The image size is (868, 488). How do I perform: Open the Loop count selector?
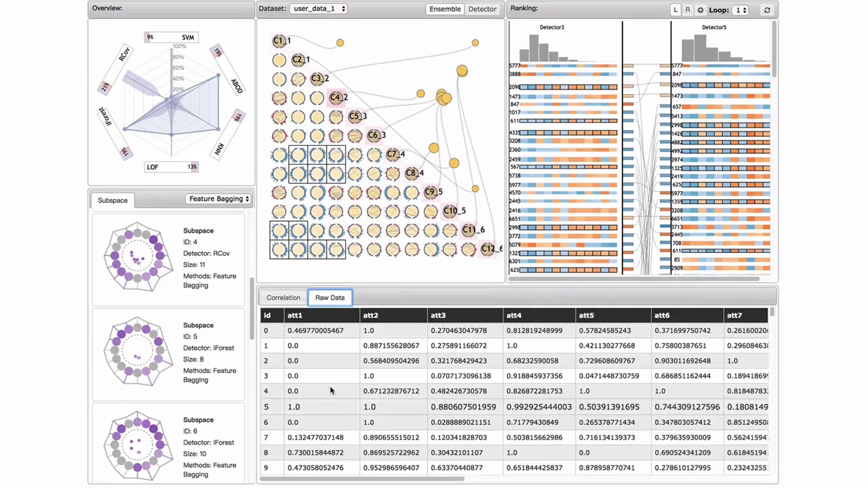pos(740,10)
